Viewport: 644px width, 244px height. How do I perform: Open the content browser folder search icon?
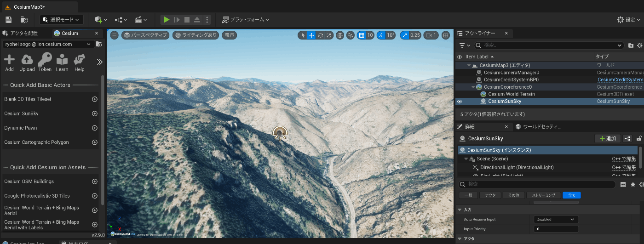tap(24, 20)
